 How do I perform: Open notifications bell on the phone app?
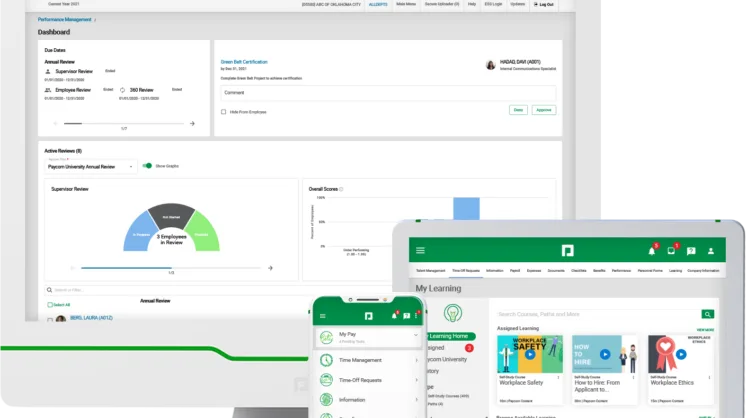tap(394, 315)
